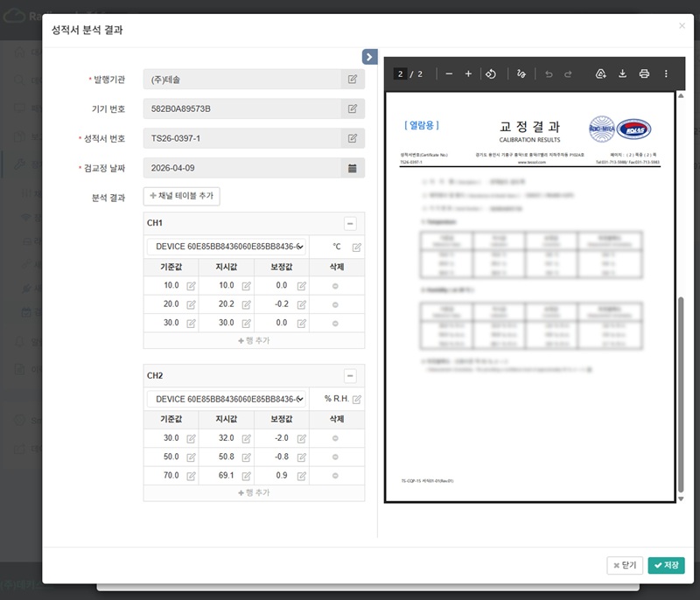Open CH2 DEVICE selection dropdown
This screenshot has height=600, width=700.
pyautogui.click(x=227, y=399)
